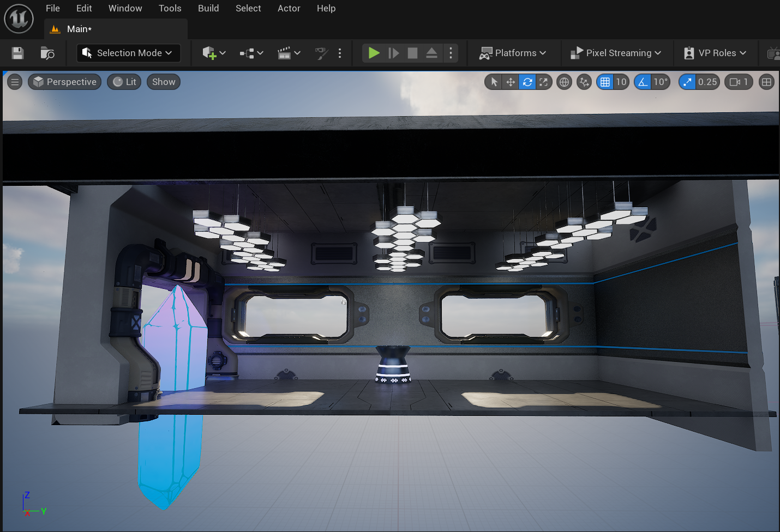This screenshot has height=532, width=780.
Task: Open the Window menu
Action: click(x=125, y=8)
